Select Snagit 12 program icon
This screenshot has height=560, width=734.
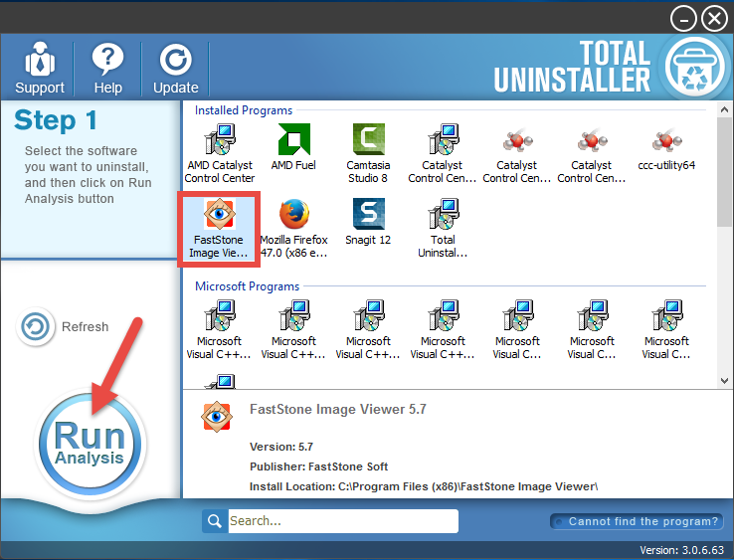click(368, 214)
